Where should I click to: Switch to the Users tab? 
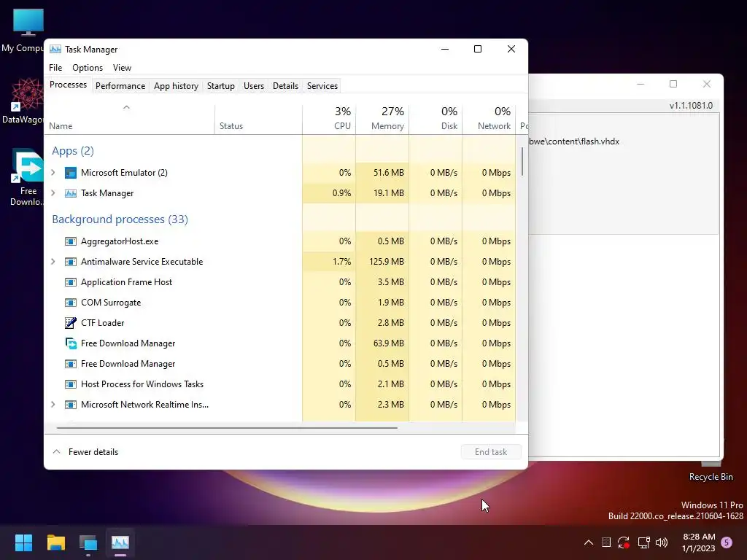253,86
